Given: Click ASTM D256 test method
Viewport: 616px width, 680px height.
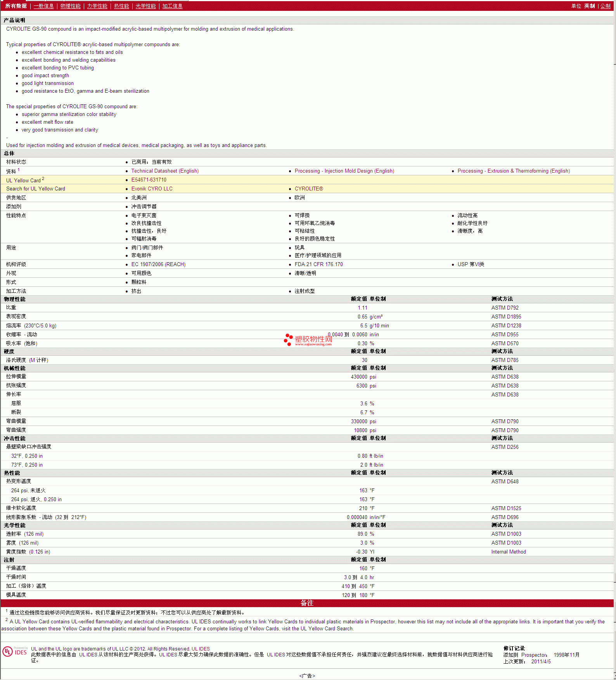Looking at the screenshot, I should click(505, 447).
